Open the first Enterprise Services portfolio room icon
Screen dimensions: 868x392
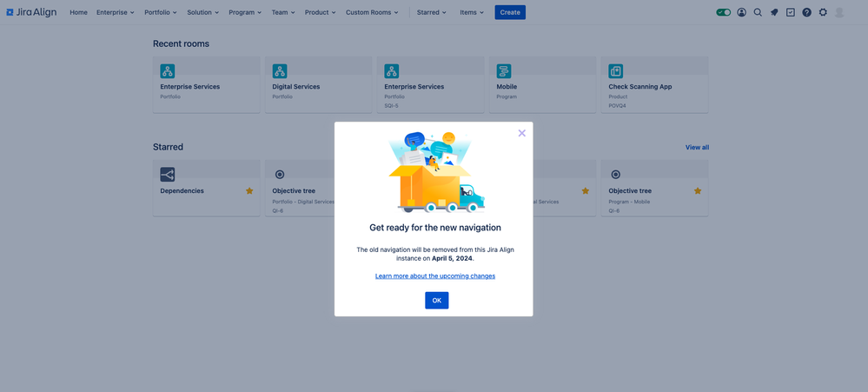coord(167,71)
